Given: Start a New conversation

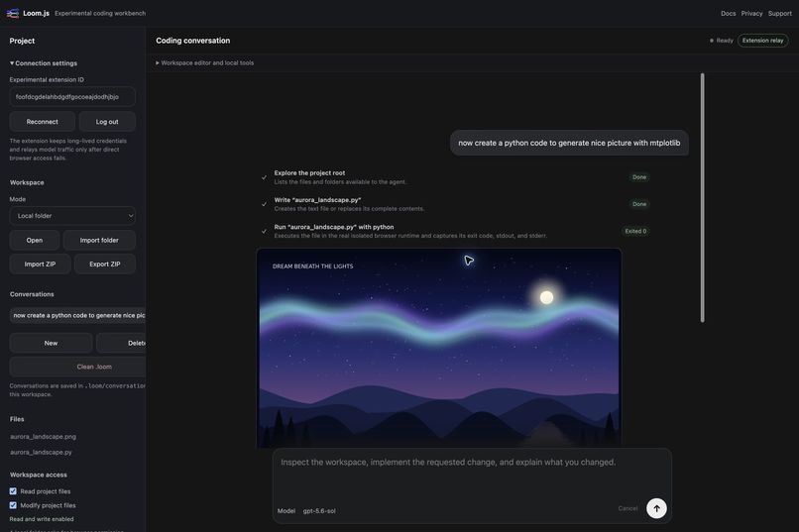Looking at the screenshot, I should click(x=51, y=343).
